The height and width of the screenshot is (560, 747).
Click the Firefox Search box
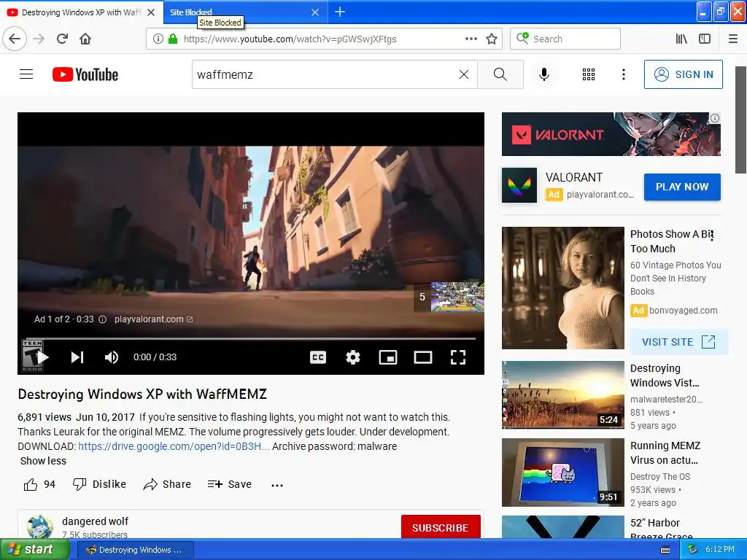(565, 39)
